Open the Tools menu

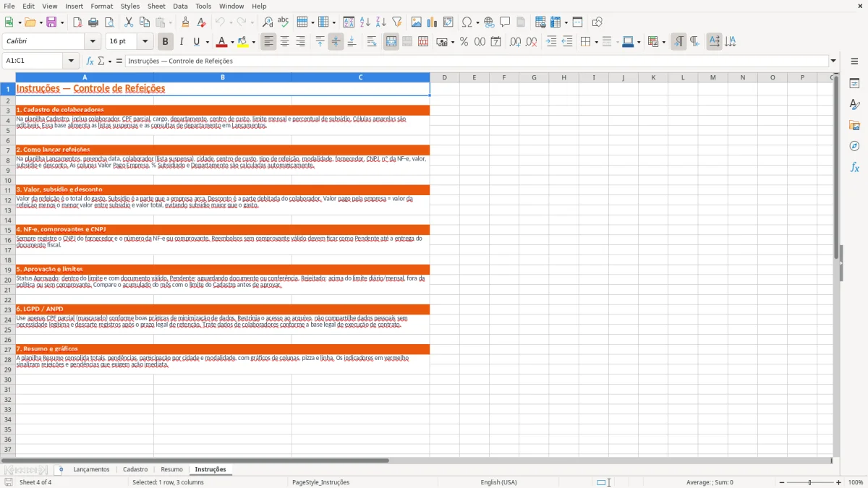pyautogui.click(x=203, y=6)
